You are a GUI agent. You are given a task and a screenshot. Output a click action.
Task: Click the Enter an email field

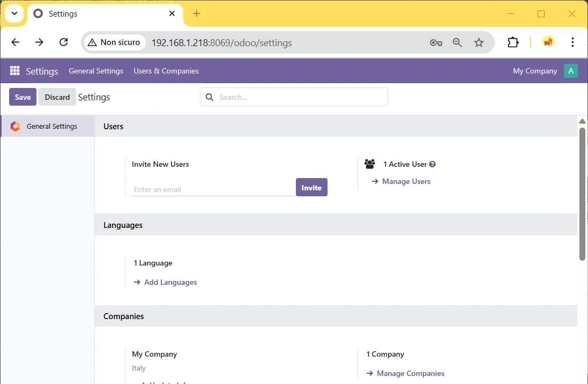pyautogui.click(x=209, y=189)
